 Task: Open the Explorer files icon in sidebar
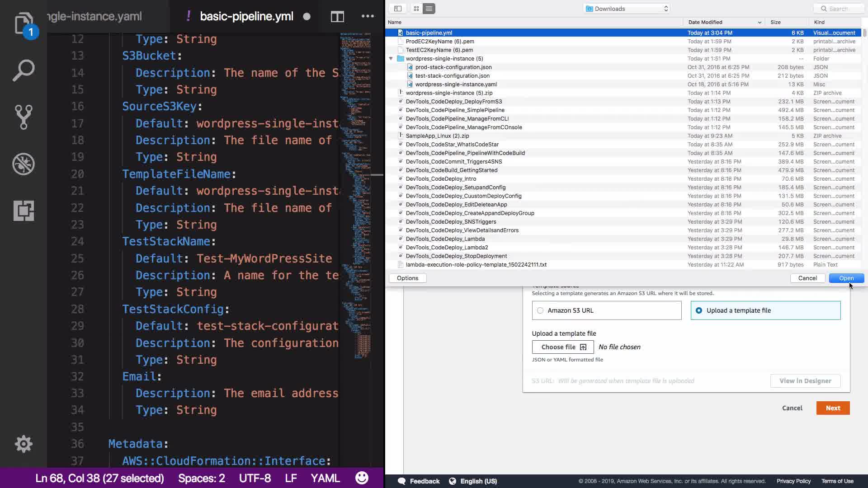pos(24,23)
